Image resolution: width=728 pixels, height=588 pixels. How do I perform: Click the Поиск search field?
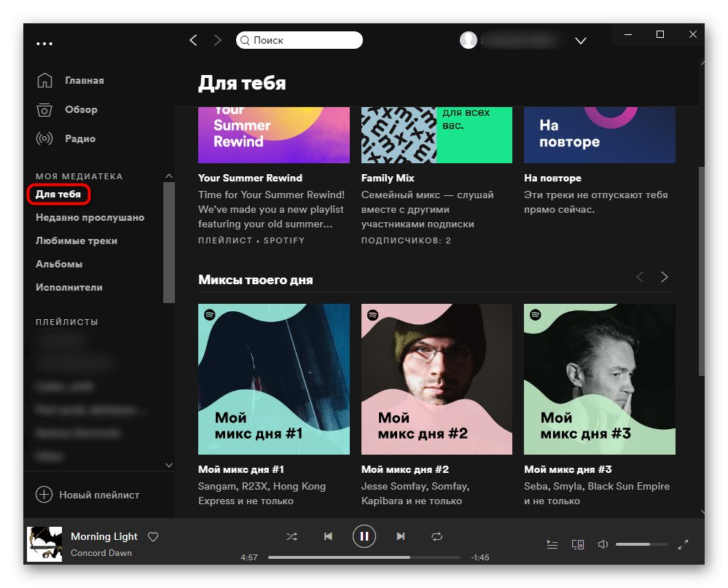coord(300,40)
